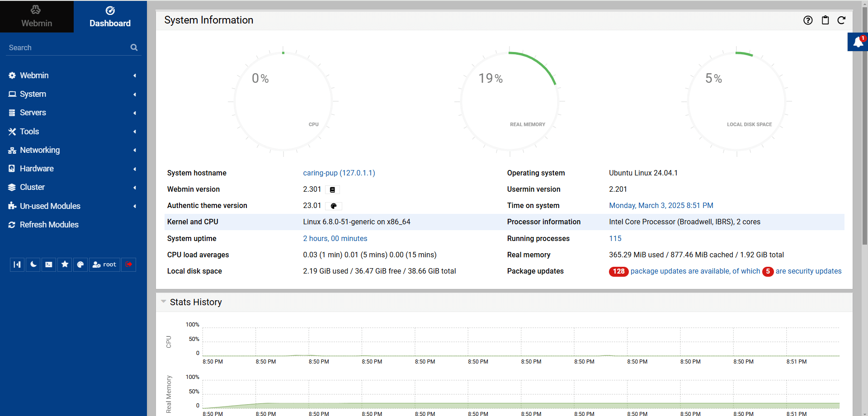Viewport: 868px width, 416px height.
Task: Click the caring-pup hostname link
Action: tap(339, 173)
